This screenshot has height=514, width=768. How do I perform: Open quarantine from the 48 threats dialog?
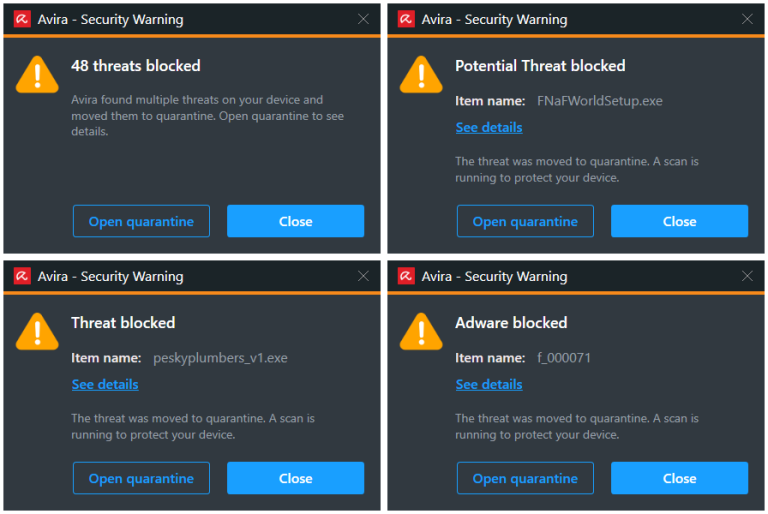point(142,221)
